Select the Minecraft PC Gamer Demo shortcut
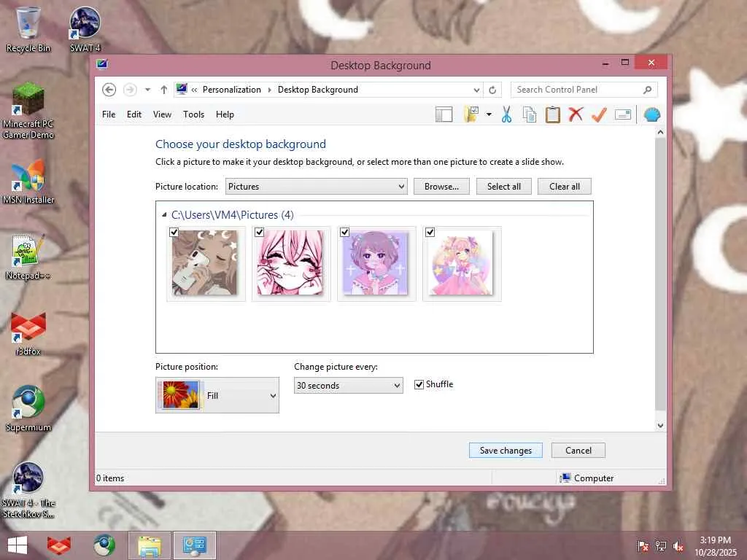Screen dimensions: 747x560 click(28, 111)
